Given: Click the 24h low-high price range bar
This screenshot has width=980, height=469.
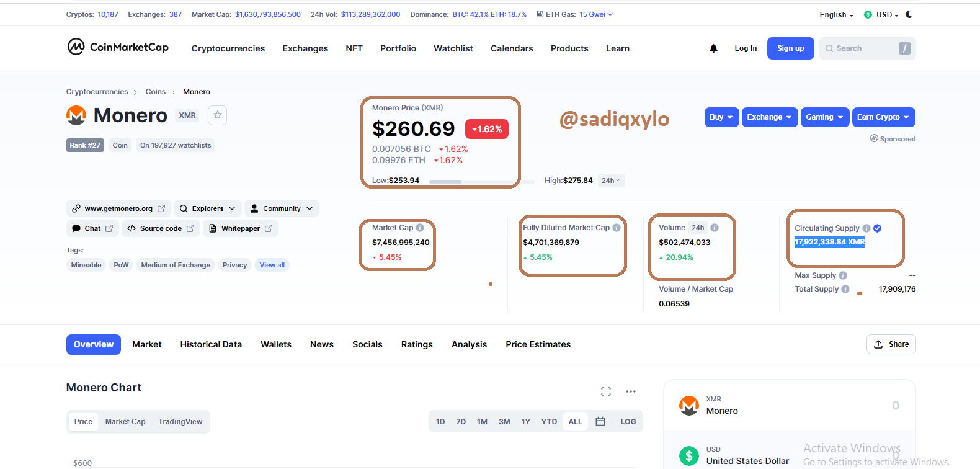Looking at the screenshot, I should coord(481,181).
